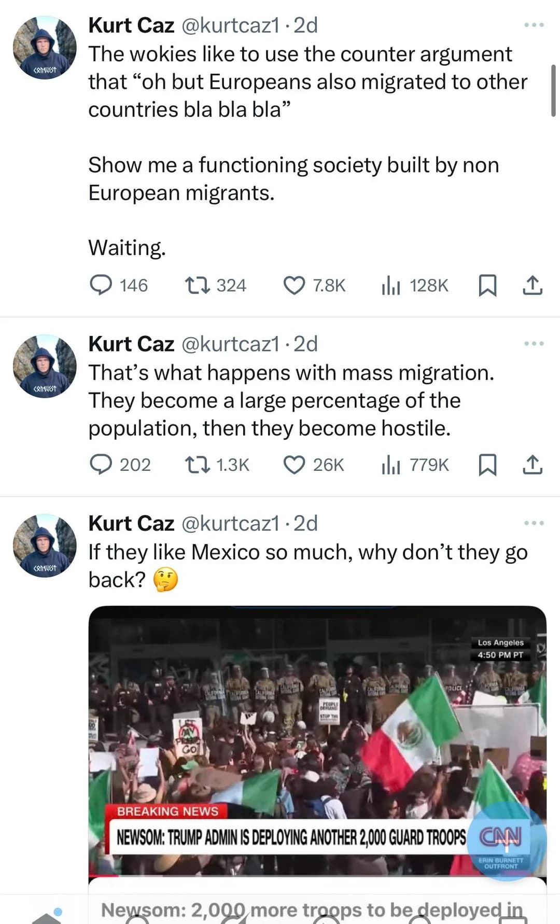560x924 pixels.
Task: Reply to the mass migration tweet
Action: click(x=101, y=465)
